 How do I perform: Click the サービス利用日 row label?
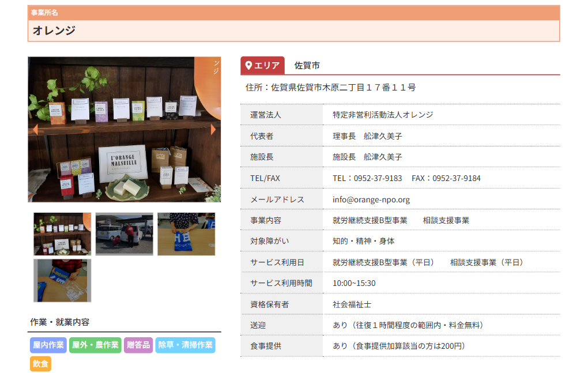pos(277,262)
